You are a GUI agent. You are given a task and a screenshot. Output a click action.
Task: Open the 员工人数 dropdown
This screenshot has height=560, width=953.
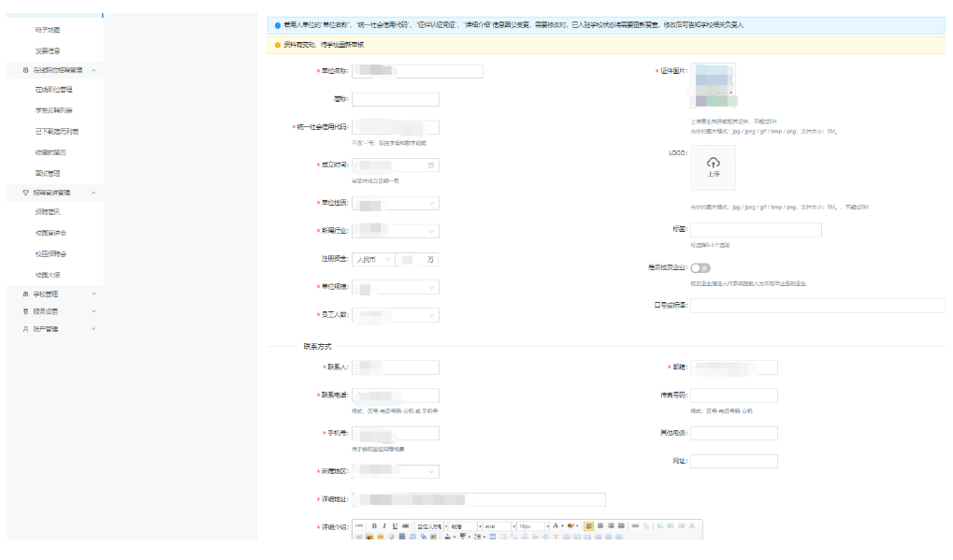click(396, 315)
